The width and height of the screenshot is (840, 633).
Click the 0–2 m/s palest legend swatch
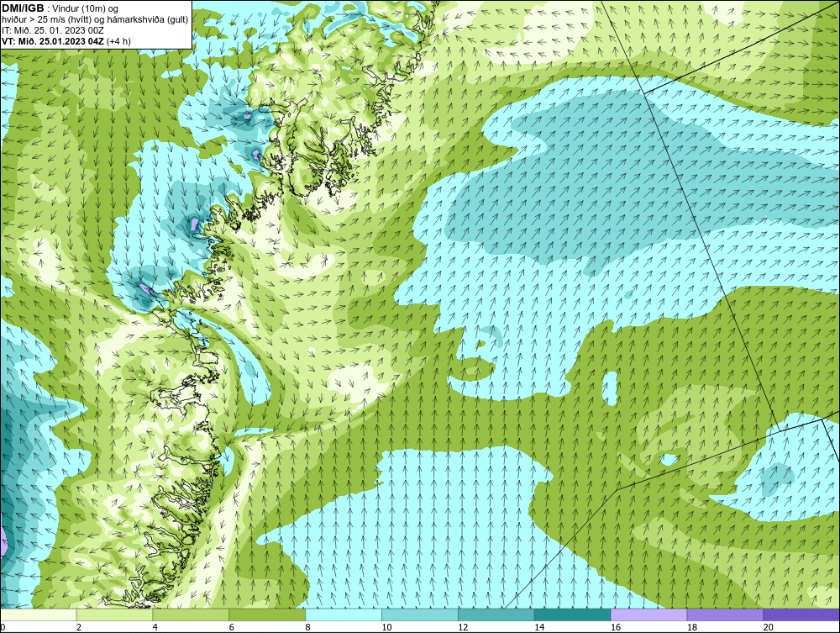click(x=39, y=615)
